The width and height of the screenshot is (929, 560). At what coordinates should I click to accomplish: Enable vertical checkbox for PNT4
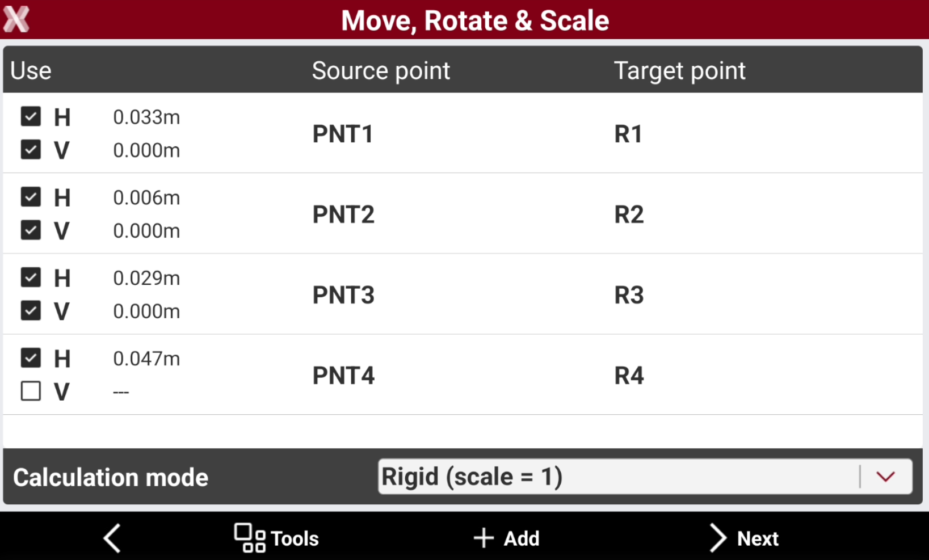click(31, 391)
